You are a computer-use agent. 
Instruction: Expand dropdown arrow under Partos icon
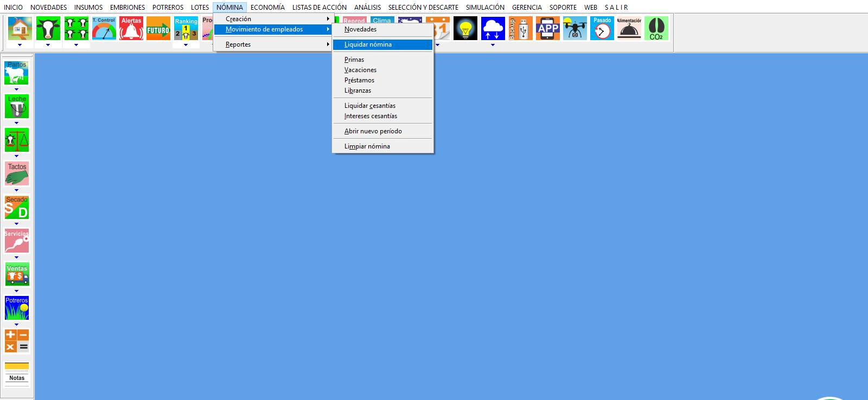[17, 89]
